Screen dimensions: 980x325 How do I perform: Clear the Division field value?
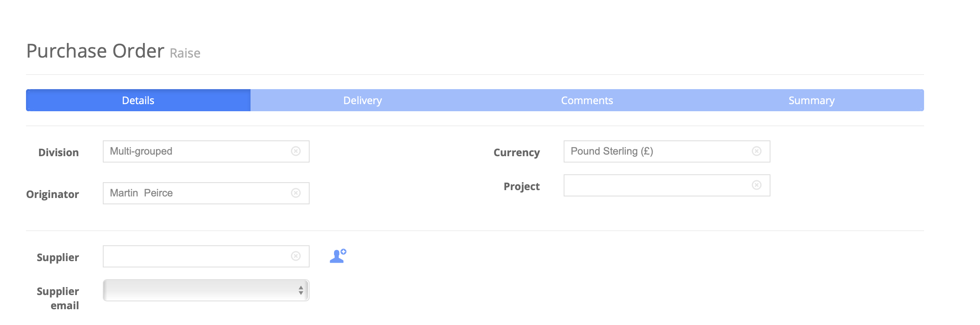coord(296,151)
